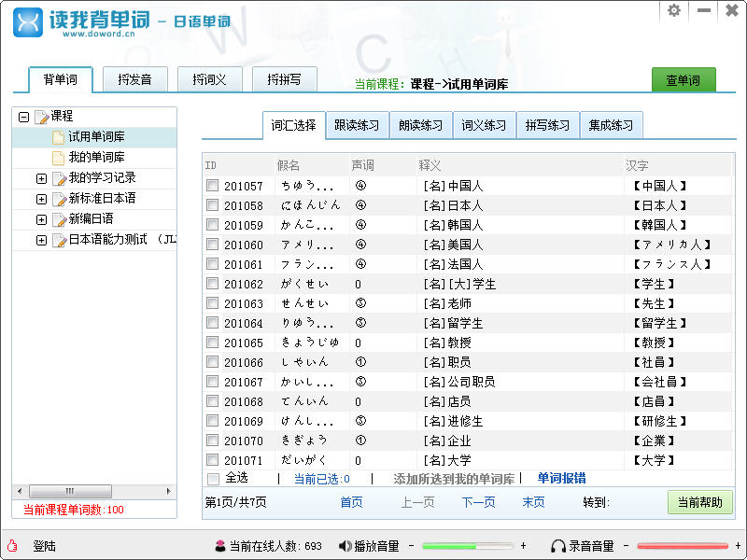The height and width of the screenshot is (560, 747).
Task: Click the login hand icon in status bar
Action: tap(12, 546)
